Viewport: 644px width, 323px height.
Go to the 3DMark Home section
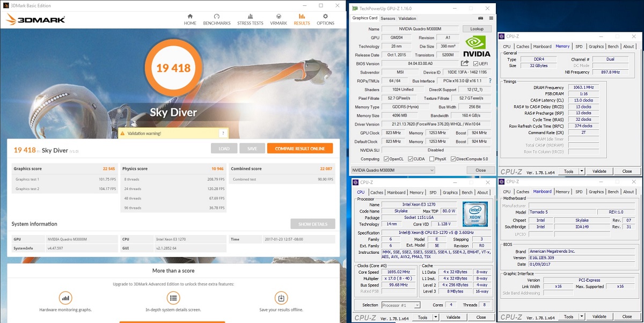point(190,19)
